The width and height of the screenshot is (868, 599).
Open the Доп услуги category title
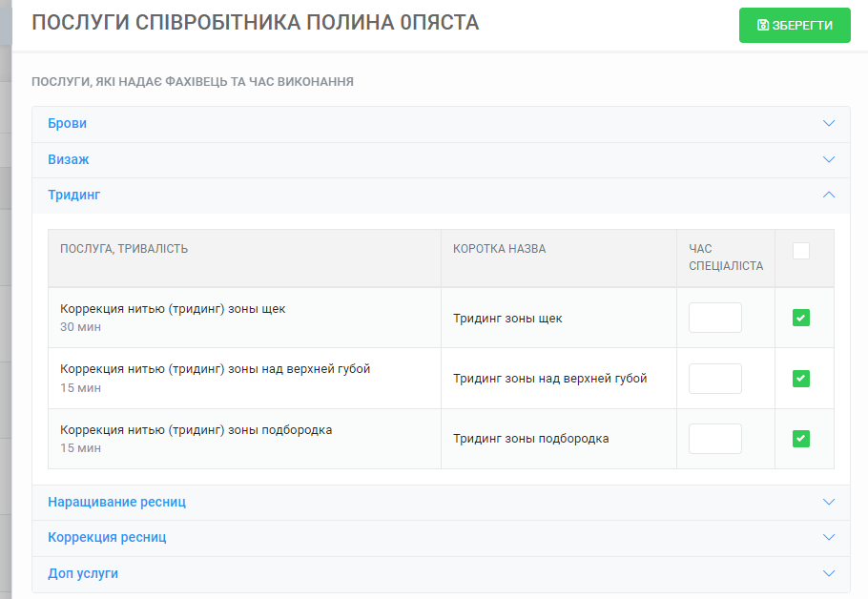click(x=83, y=573)
